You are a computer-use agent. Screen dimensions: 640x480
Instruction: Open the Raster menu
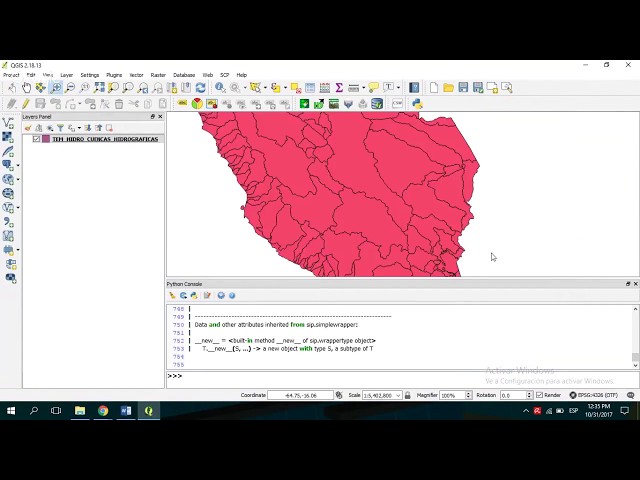158,75
